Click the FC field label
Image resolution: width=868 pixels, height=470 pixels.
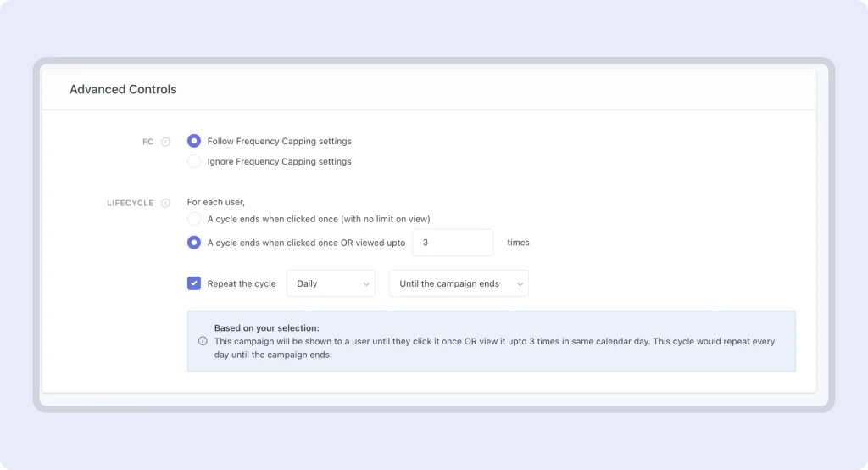[x=148, y=143]
